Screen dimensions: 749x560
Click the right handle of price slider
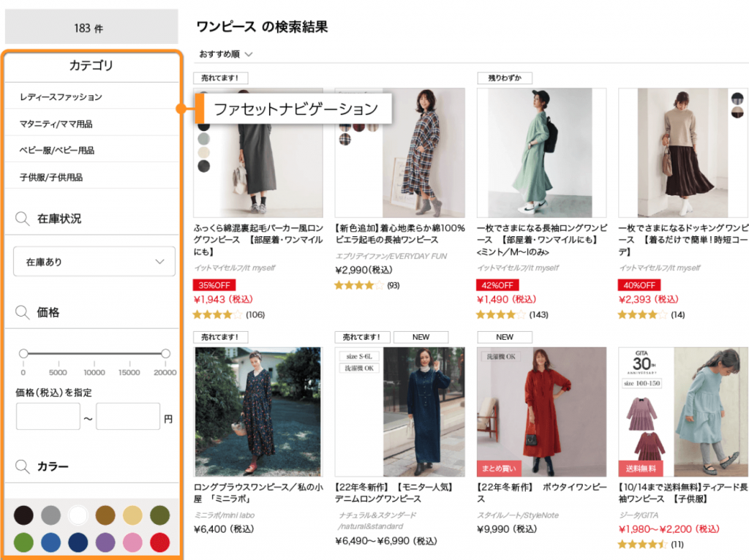click(165, 354)
